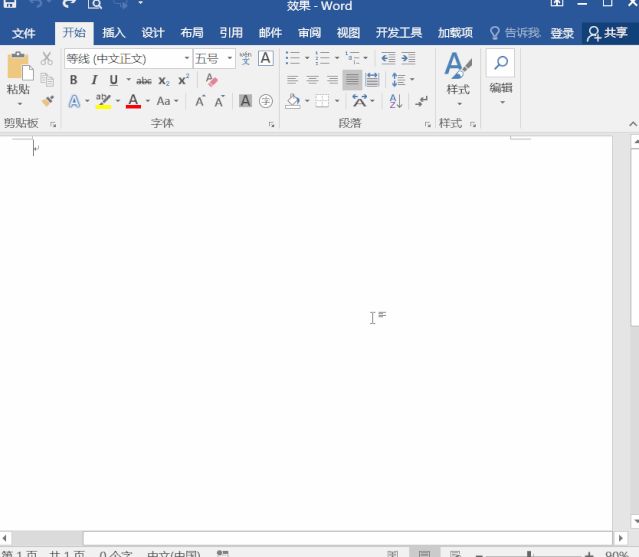Viewport: 639px width, 557px height.
Task: Toggle strikethrough abc formatting
Action: tap(144, 81)
